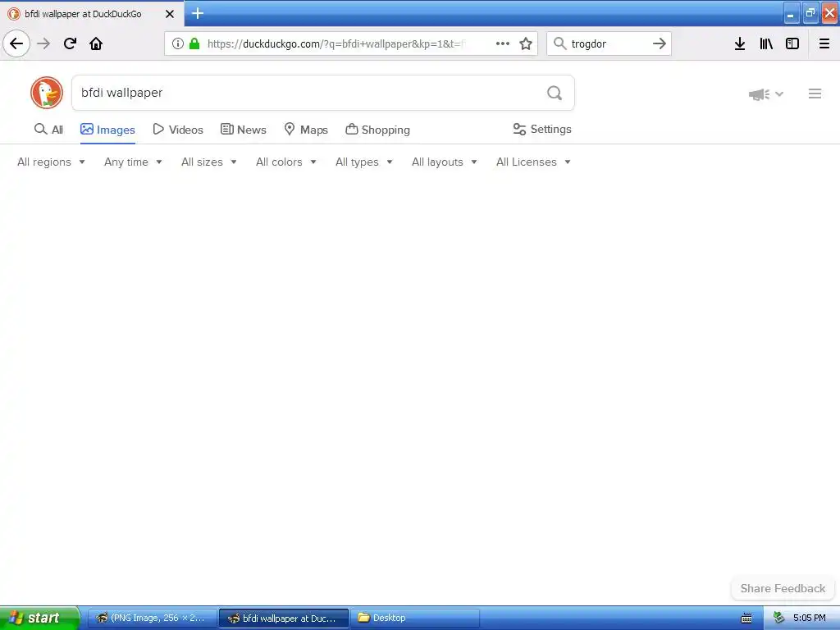Focus the trogdor search bar field

[x=609, y=43]
